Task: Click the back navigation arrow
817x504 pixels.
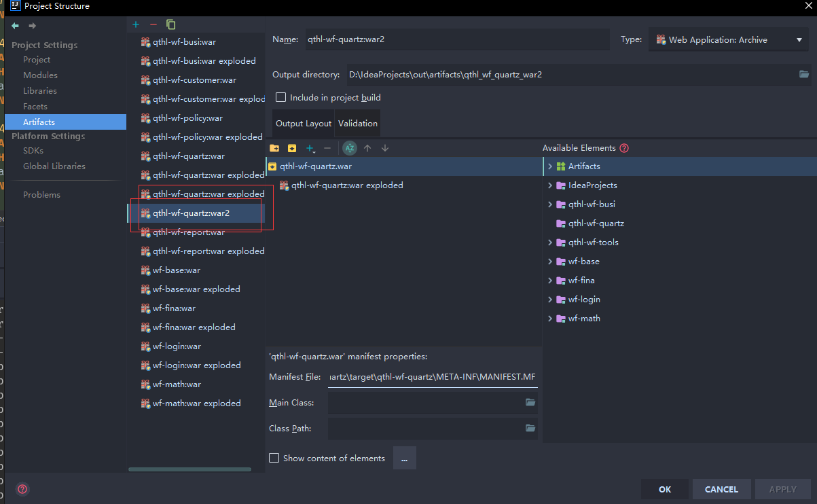Action: tap(15, 26)
